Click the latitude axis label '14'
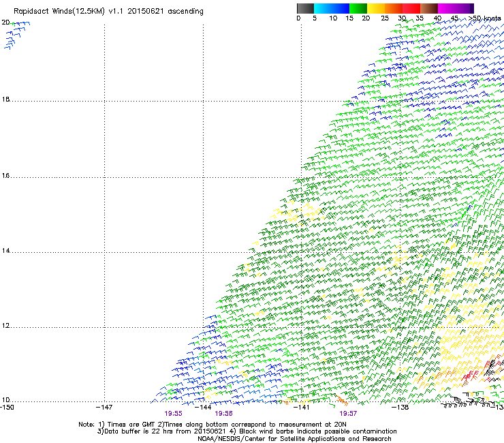Viewport: 504px width, 443px height. coord(5,251)
